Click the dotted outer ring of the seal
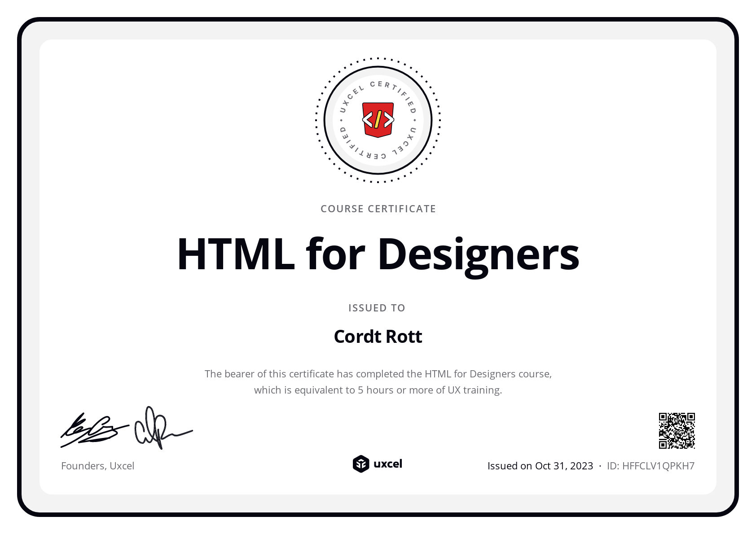The image size is (756, 534). (x=378, y=58)
